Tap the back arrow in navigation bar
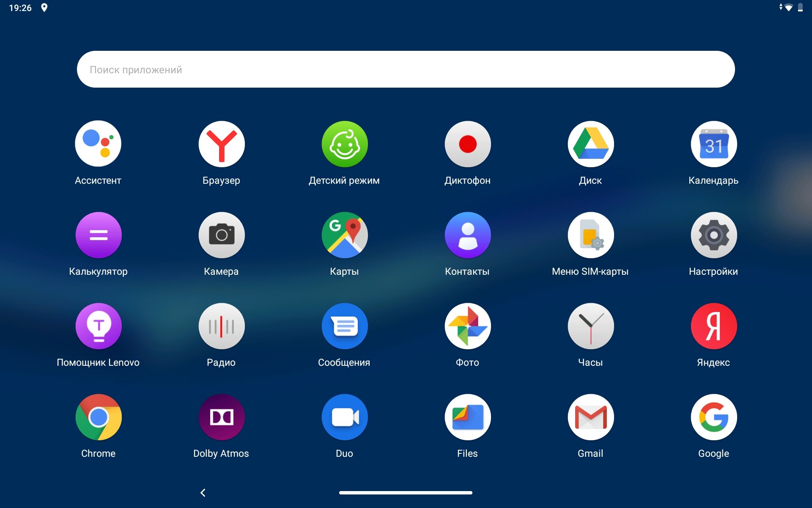This screenshot has height=508, width=812. click(x=203, y=493)
